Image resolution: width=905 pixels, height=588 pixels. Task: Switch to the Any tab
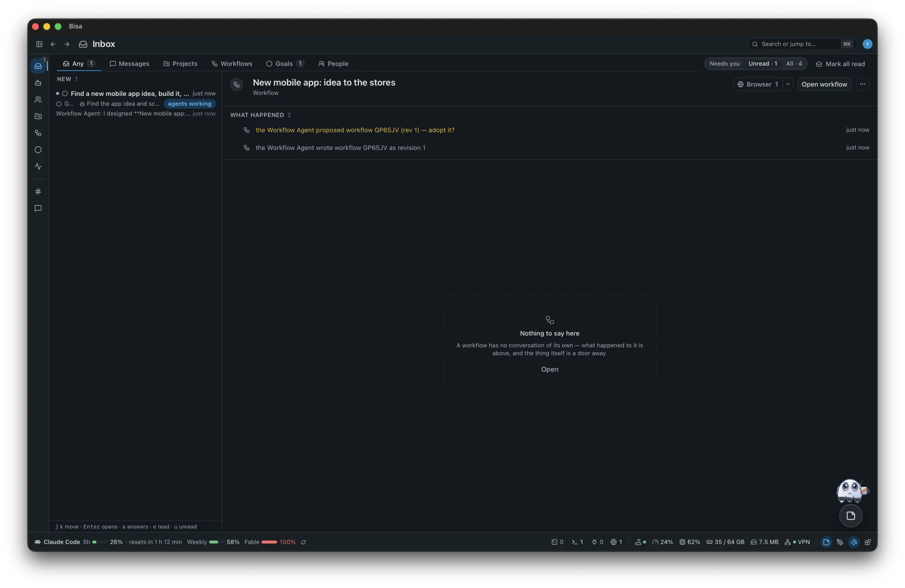(x=79, y=64)
